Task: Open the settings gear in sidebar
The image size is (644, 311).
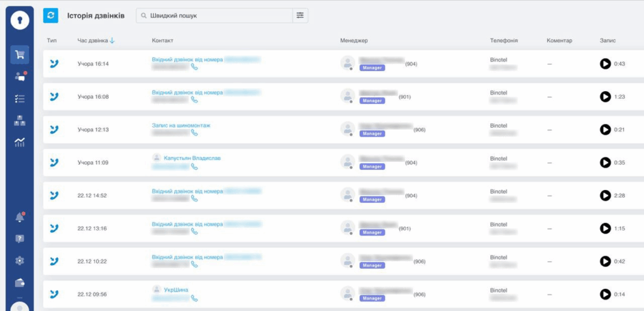Action: pos(19,261)
